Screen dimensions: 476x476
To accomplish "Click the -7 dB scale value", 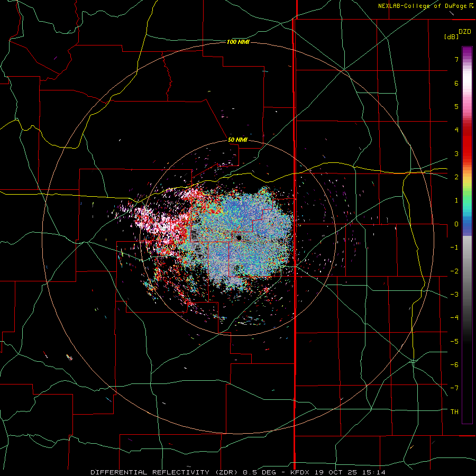I will coord(454,388).
